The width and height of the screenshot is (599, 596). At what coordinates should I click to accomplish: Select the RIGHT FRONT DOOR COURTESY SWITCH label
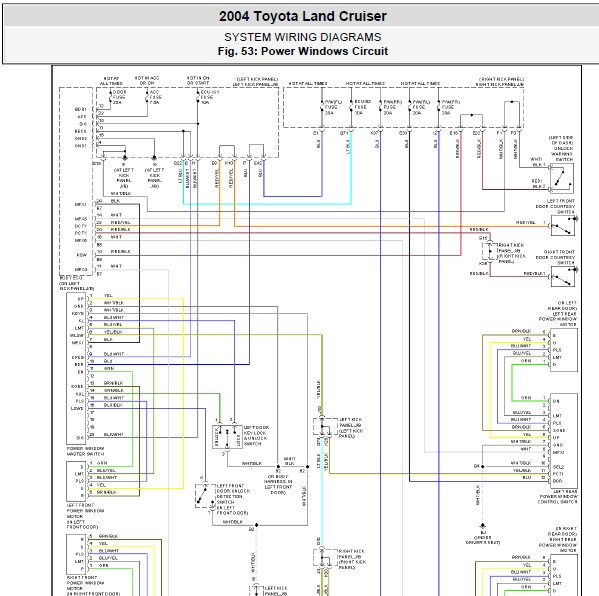555,258
